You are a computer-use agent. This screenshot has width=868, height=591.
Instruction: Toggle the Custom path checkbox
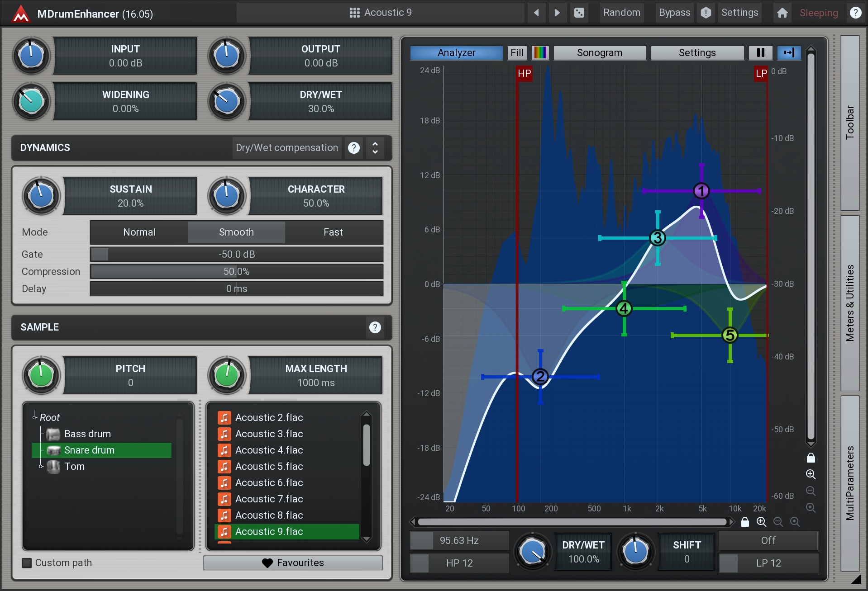[27, 563]
